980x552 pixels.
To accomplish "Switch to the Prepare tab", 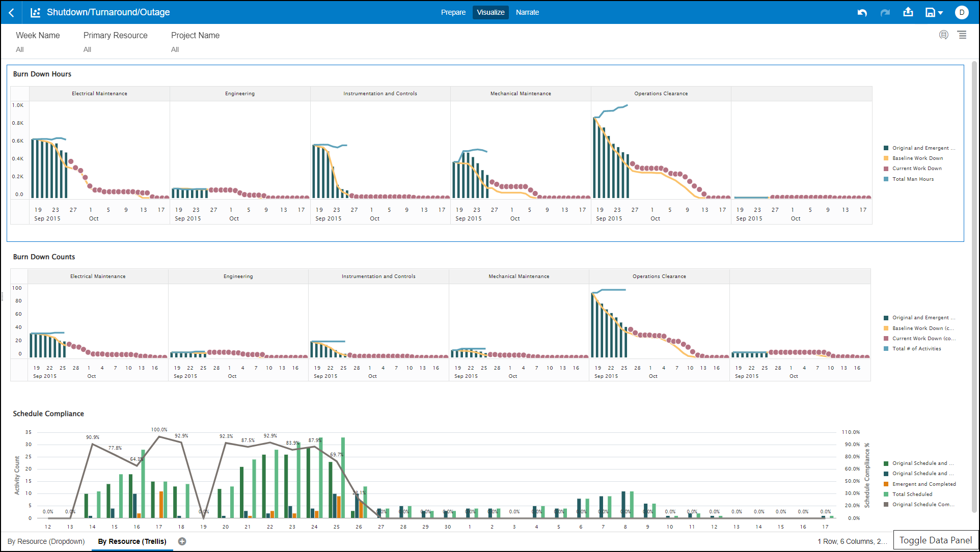I will pyautogui.click(x=453, y=12).
